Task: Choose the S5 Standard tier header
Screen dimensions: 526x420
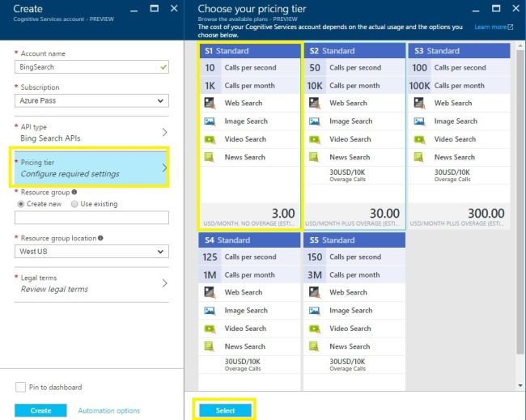Action: click(354, 240)
